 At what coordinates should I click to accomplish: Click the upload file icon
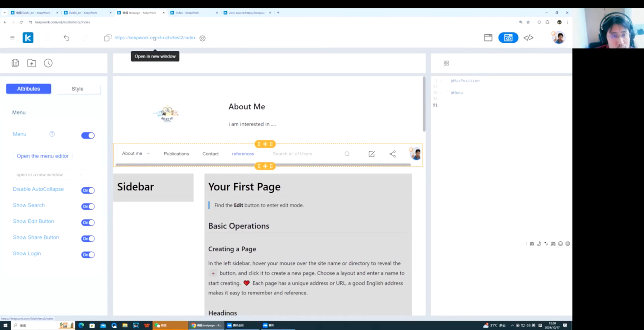tap(32, 63)
